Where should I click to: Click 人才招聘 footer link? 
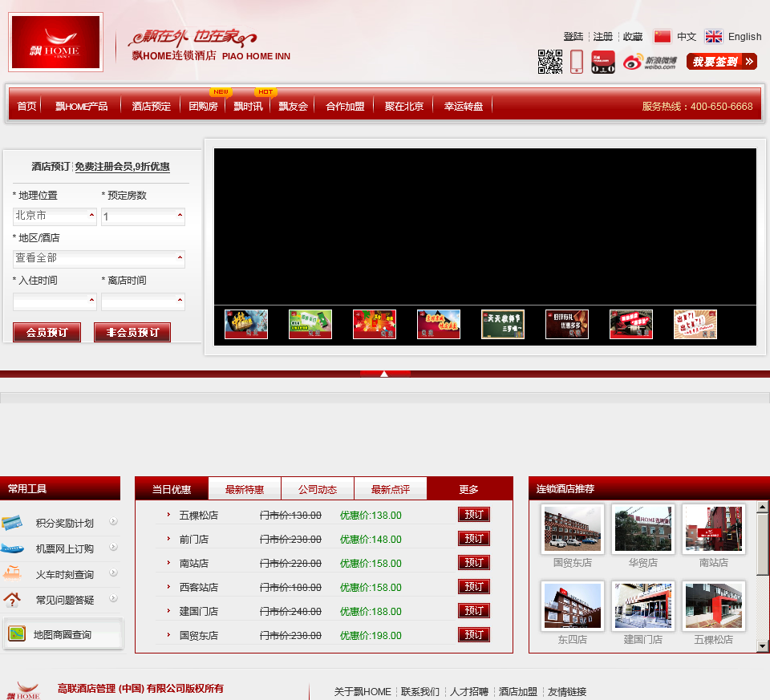(x=469, y=692)
